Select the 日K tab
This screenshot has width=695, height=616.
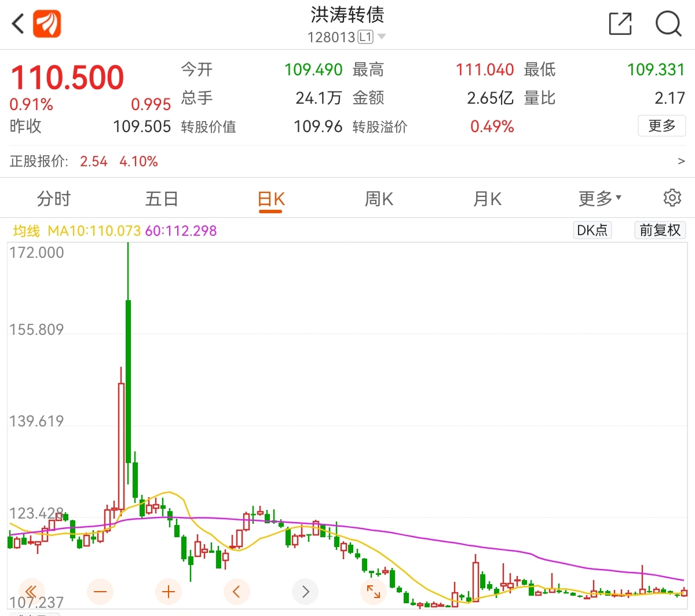point(270,200)
